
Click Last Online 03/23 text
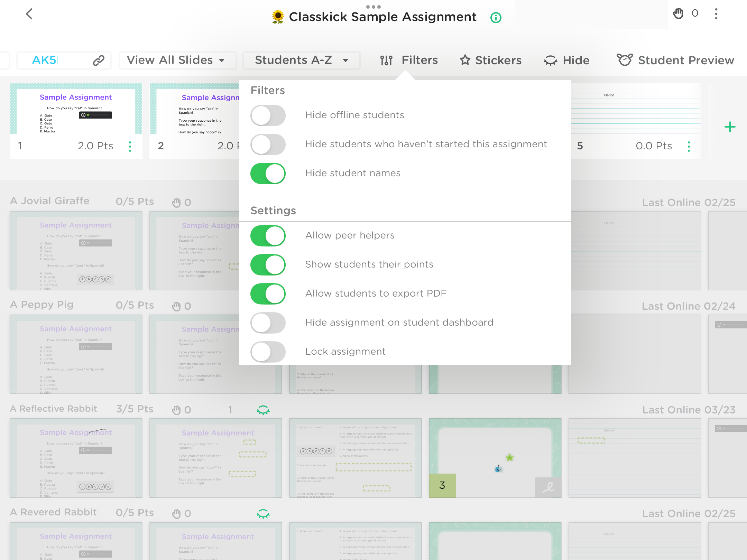(689, 410)
